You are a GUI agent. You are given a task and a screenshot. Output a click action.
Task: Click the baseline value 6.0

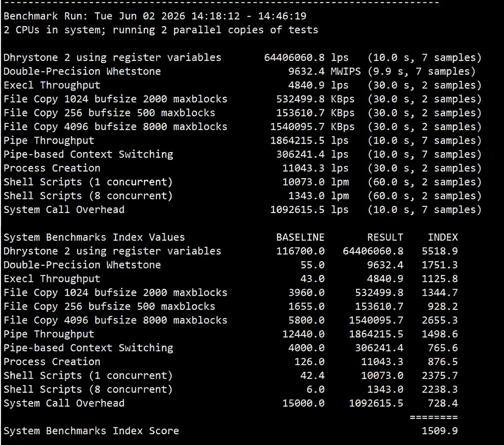tap(315, 389)
